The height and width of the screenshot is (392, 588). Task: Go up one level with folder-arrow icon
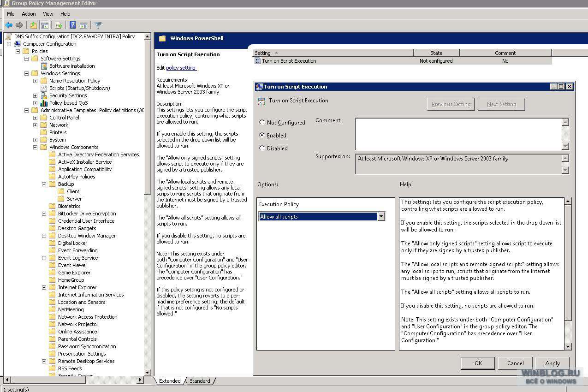[x=33, y=25]
